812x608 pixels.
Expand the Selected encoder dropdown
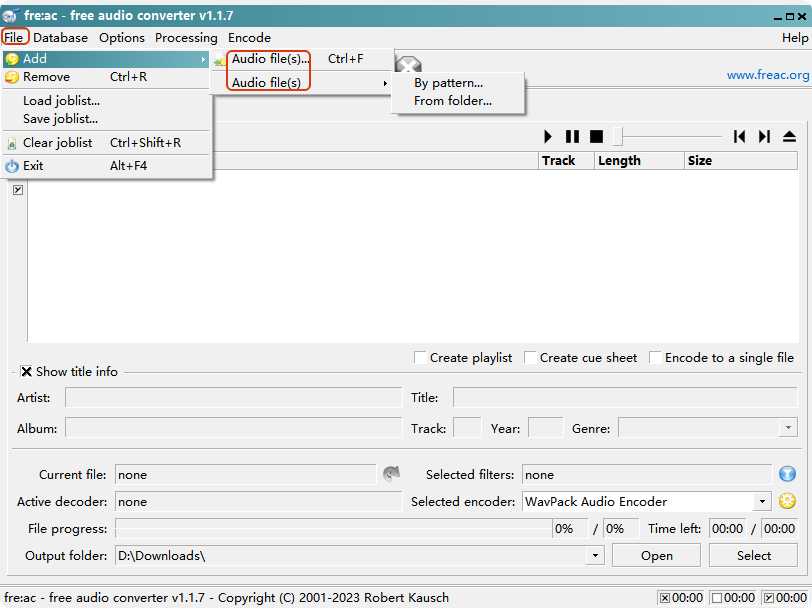[762, 502]
